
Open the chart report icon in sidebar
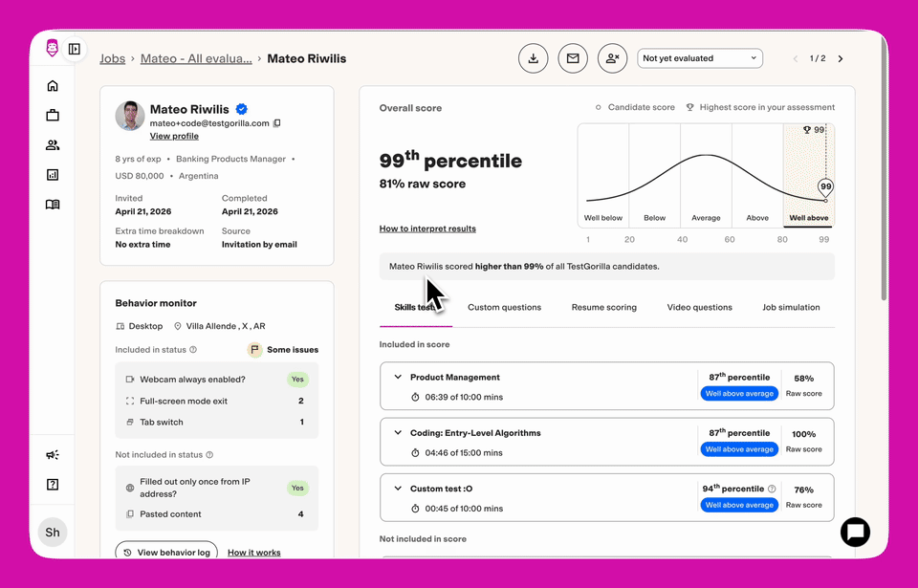click(53, 175)
